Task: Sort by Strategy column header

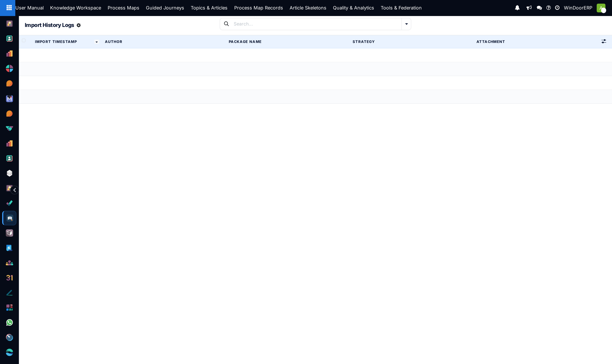Action: tap(364, 42)
